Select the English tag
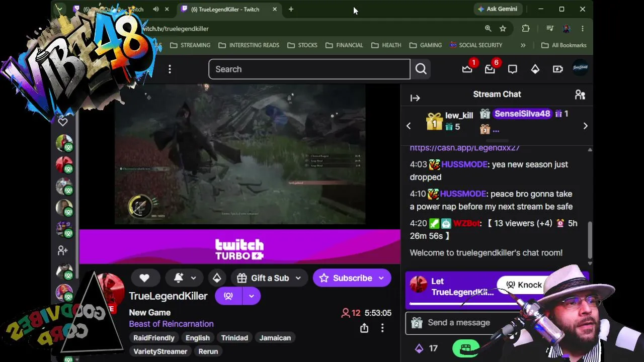Screen dimensions: 644x362 tap(198, 338)
